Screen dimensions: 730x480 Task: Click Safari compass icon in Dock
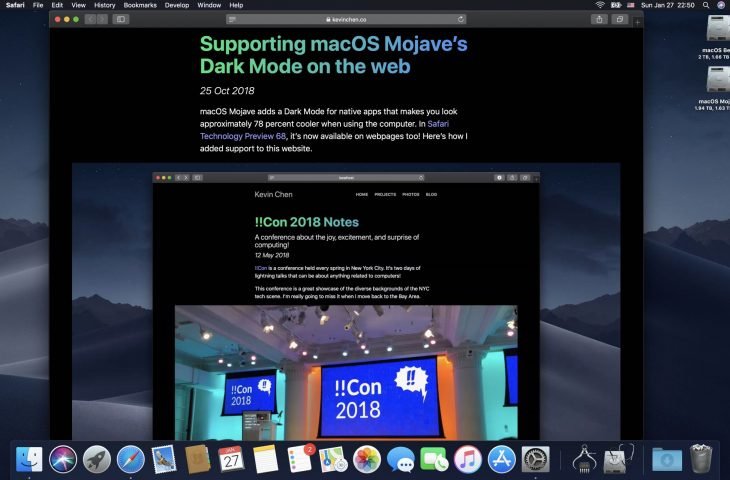[x=131, y=460]
